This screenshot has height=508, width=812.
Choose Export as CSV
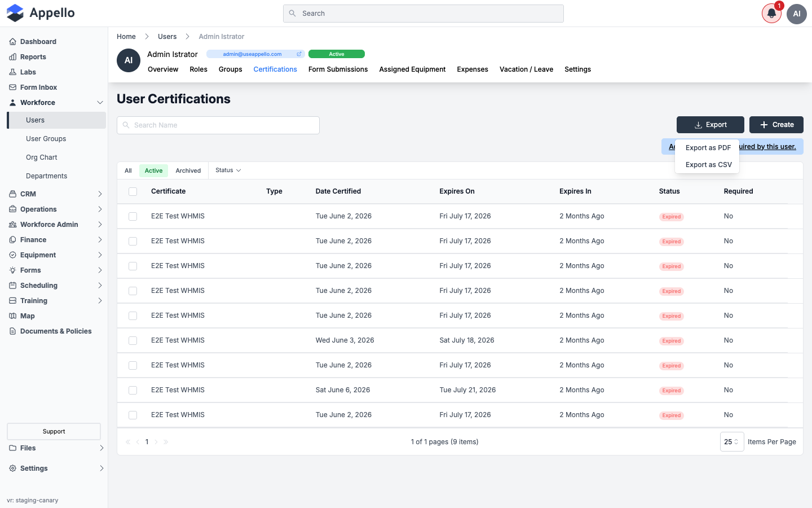708,165
